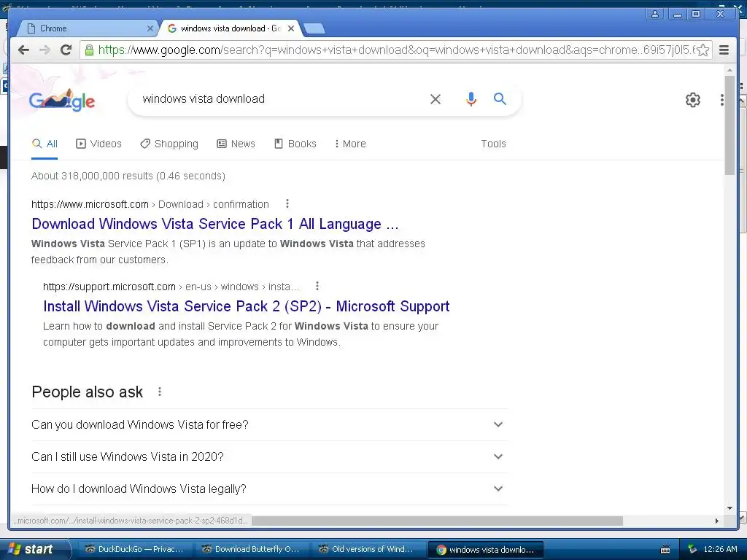This screenshot has width=747, height=560.
Task: Switch to Videos results tab
Action: click(98, 144)
